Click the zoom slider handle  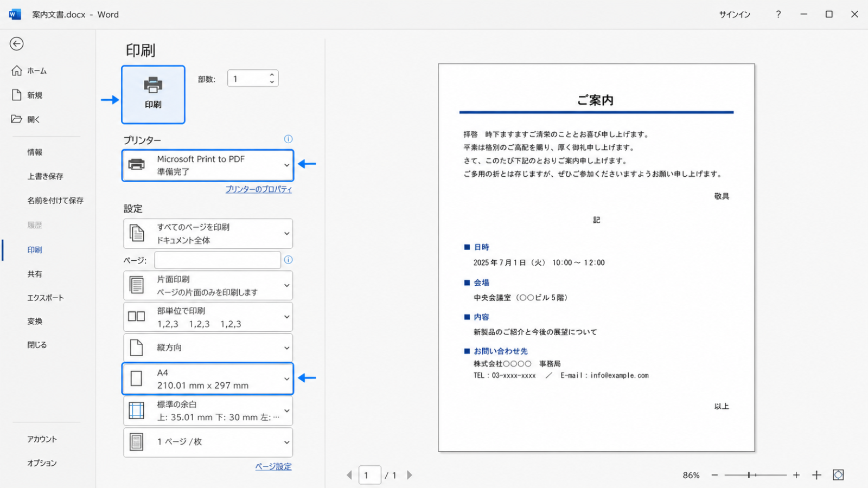[x=749, y=475]
